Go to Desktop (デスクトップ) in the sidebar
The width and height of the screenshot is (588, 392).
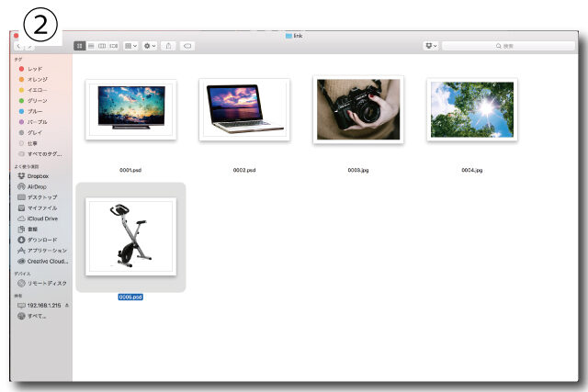41,197
